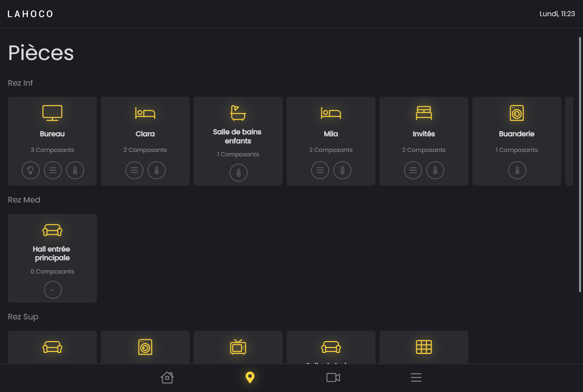The height and width of the screenshot is (392, 583).
Task: Click the blinds icon in Bureau card
Action: (53, 171)
